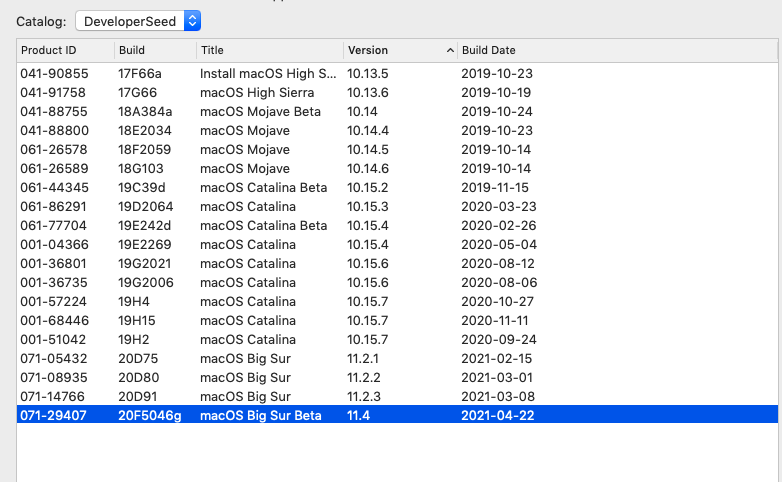
Task: Click build 19E242d cell
Action: [x=144, y=226]
